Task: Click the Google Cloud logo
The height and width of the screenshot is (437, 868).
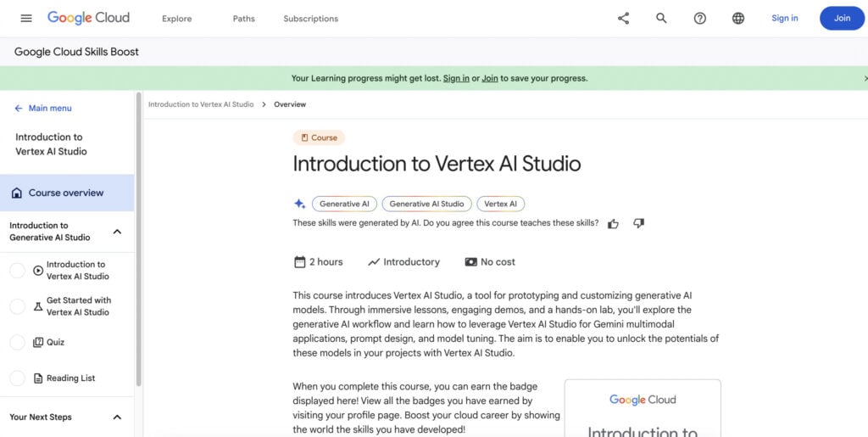Action: point(88,18)
